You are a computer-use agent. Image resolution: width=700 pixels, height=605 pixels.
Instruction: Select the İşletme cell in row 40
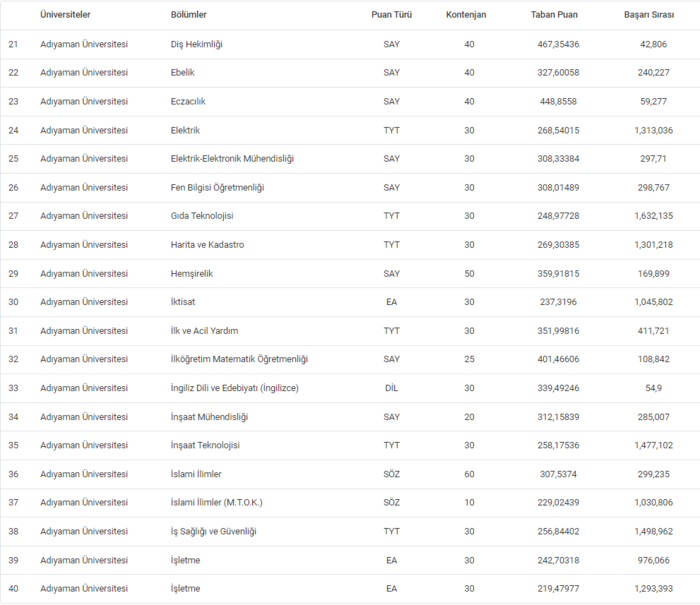coord(185,588)
